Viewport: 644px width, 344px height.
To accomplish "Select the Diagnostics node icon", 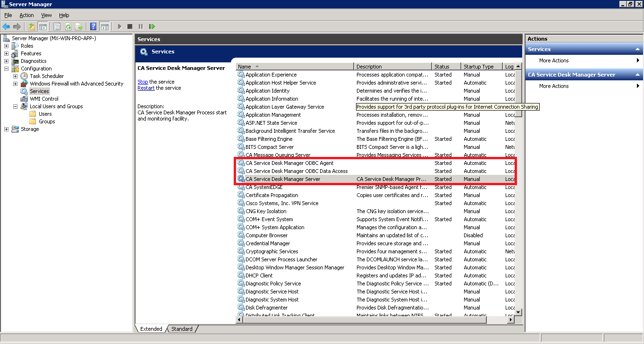I will (x=15, y=61).
